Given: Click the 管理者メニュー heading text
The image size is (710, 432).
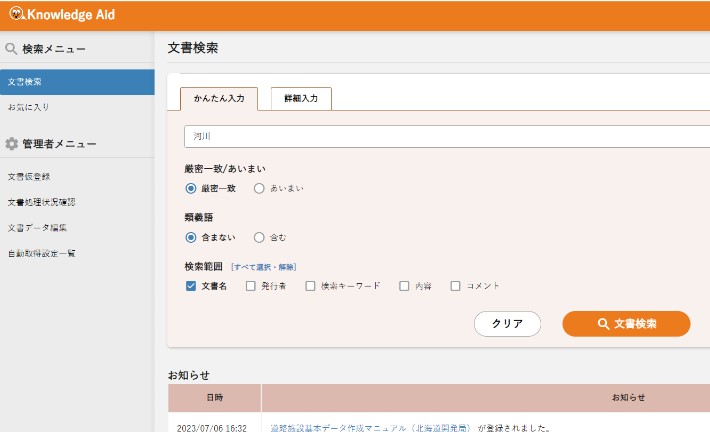Looking at the screenshot, I should tap(59, 144).
